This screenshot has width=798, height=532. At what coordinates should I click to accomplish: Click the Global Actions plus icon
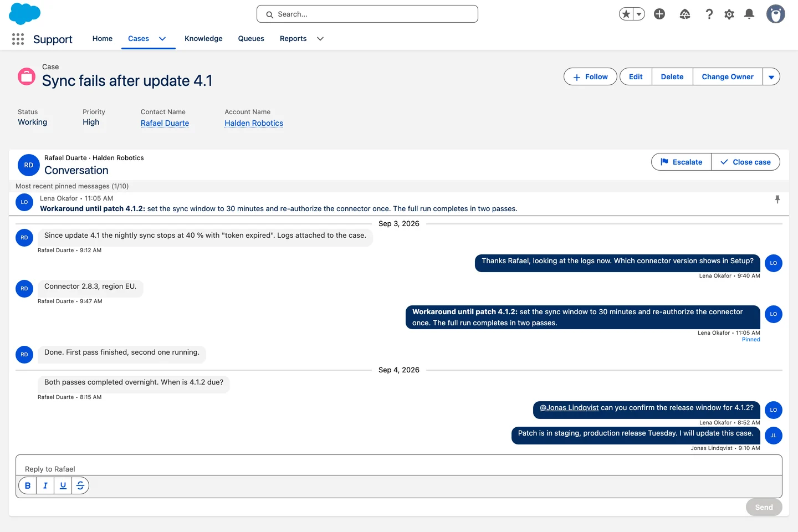659,14
